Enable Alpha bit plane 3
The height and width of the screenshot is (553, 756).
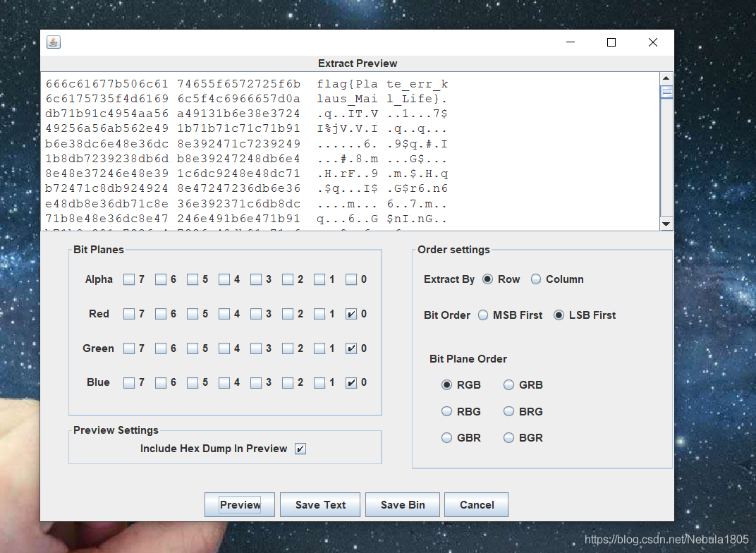click(x=256, y=279)
